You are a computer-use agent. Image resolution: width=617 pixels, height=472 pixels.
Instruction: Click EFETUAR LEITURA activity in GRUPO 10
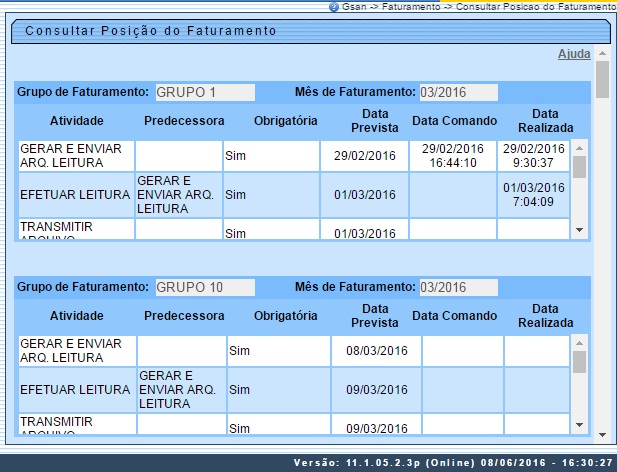coord(77,390)
